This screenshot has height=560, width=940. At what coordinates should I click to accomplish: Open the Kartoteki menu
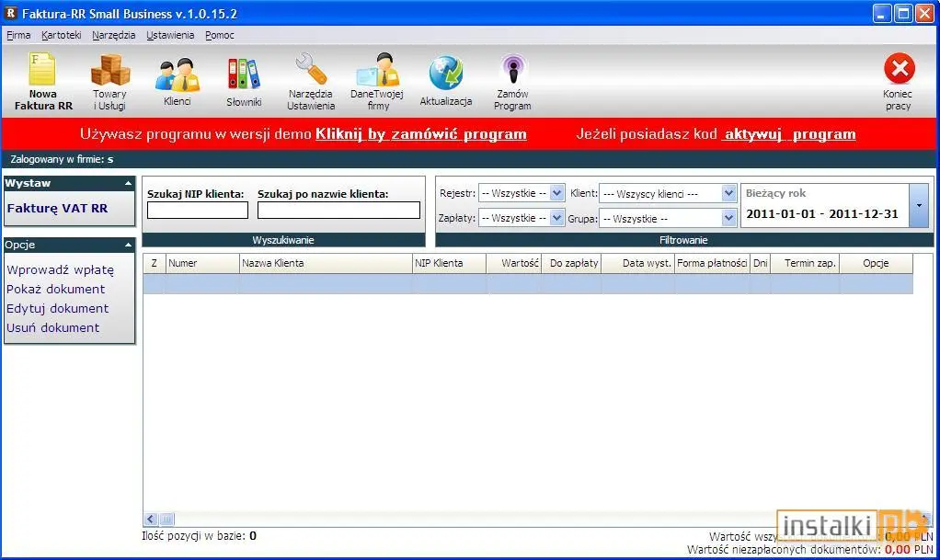point(61,35)
